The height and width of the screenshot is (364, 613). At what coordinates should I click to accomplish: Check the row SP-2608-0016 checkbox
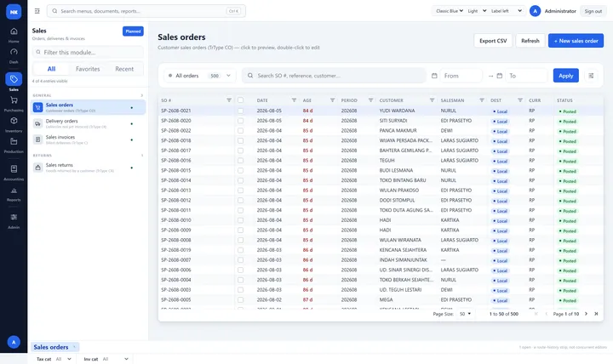click(240, 161)
